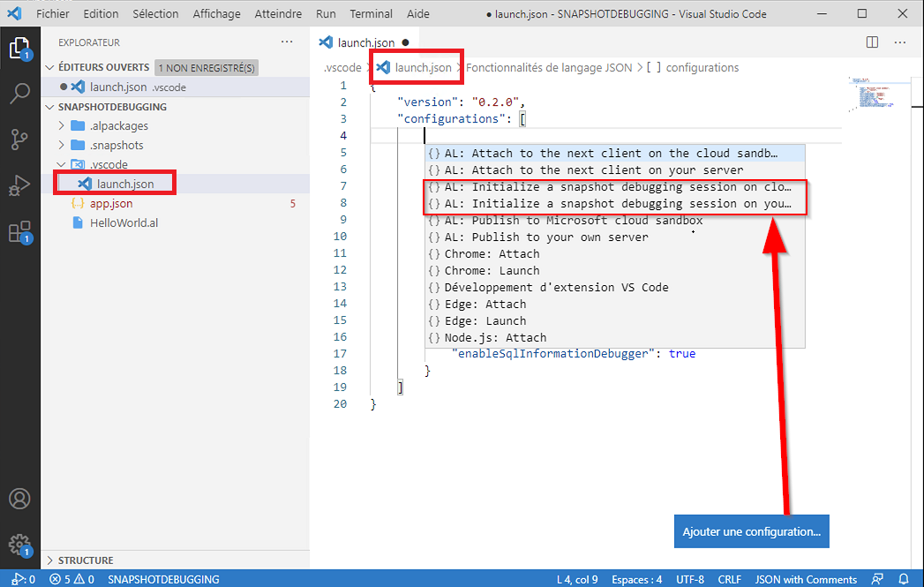The image size is (924, 587).
Task: Click .vscode in the breadcrumb
Action: [342, 68]
